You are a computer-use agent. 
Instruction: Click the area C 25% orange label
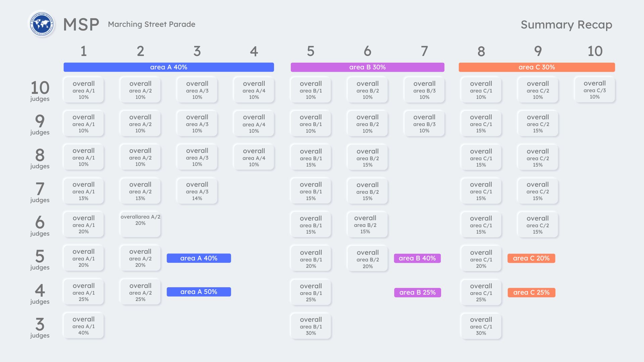click(531, 292)
